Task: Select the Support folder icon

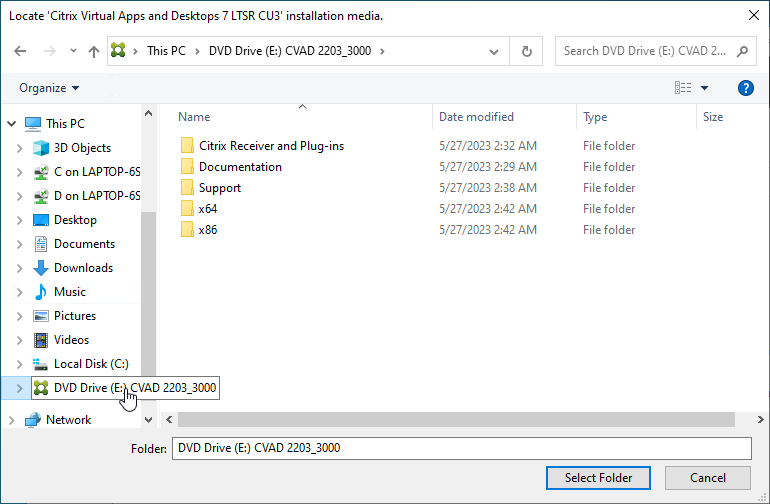Action: (x=187, y=188)
